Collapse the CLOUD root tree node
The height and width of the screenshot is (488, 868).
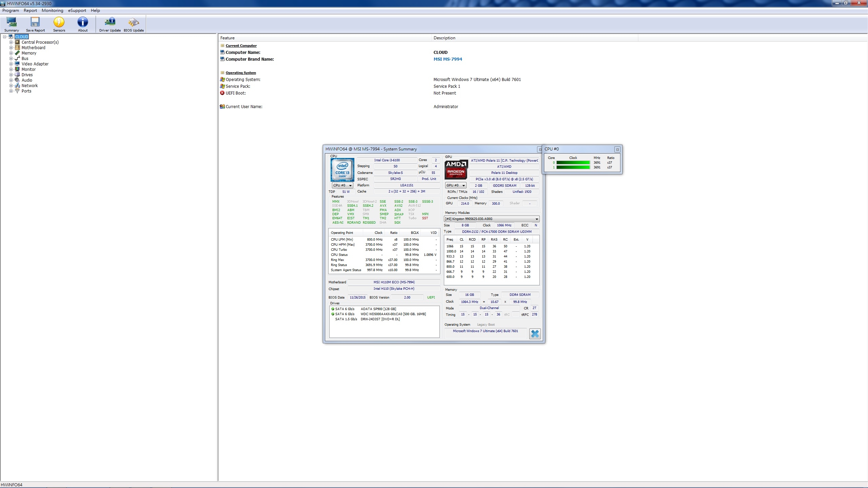[x=4, y=37]
